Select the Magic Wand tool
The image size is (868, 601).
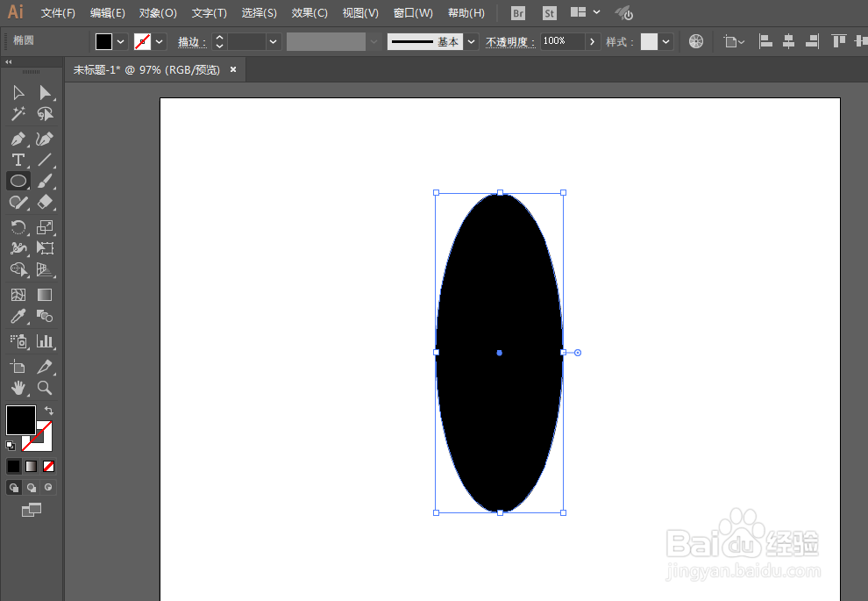tap(17, 113)
